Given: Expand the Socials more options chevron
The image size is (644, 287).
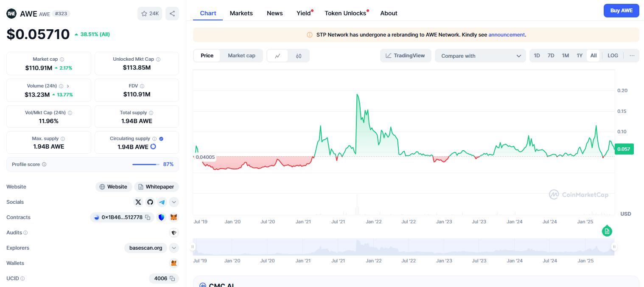Looking at the screenshot, I should coord(174,202).
